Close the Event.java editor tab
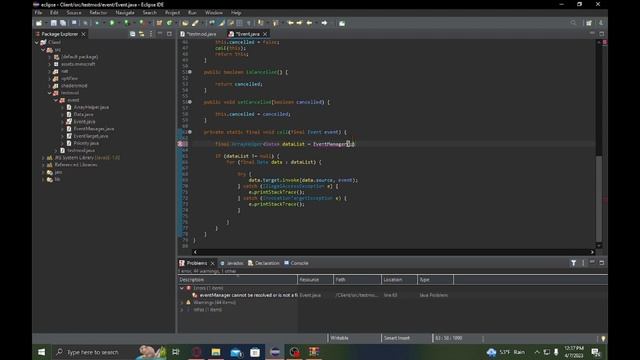The width and height of the screenshot is (640, 360). tap(265, 34)
